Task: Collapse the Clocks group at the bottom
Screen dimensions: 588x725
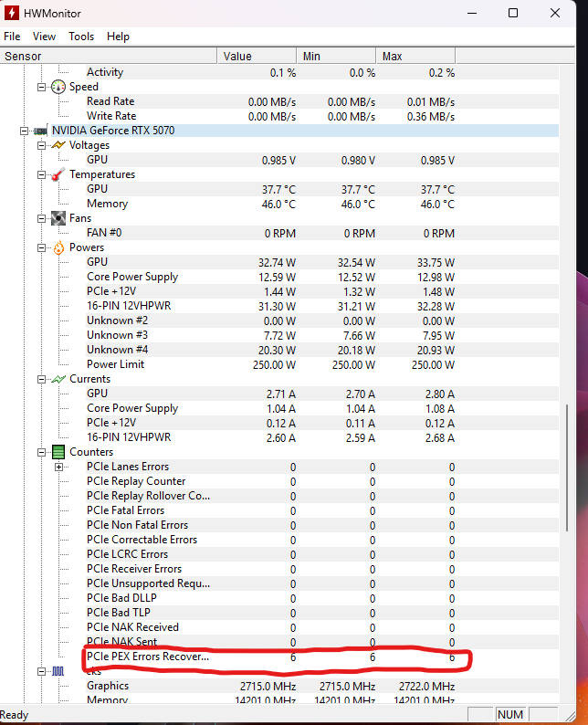Action: click(x=42, y=671)
